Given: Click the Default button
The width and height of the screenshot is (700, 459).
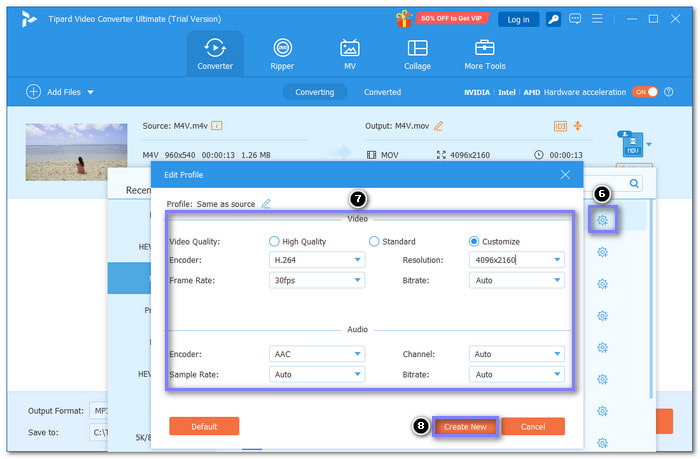Looking at the screenshot, I should (x=204, y=426).
